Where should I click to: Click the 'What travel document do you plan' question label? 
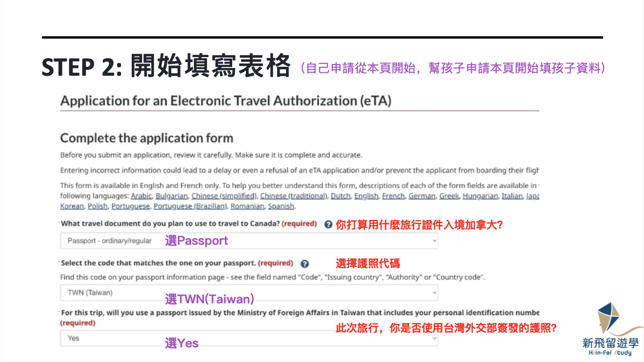tap(170, 224)
